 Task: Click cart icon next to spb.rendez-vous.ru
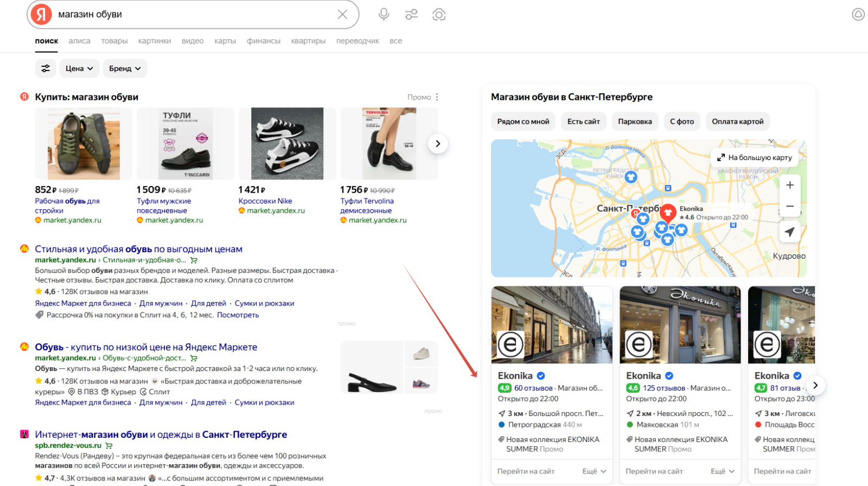point(108,446)
